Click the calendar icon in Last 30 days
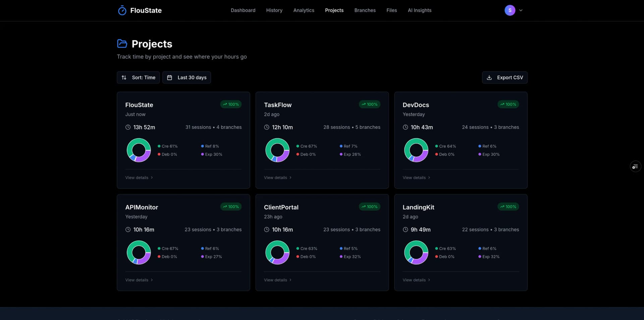Viewport: 644px width, 320px height. (x=170, y=77)
